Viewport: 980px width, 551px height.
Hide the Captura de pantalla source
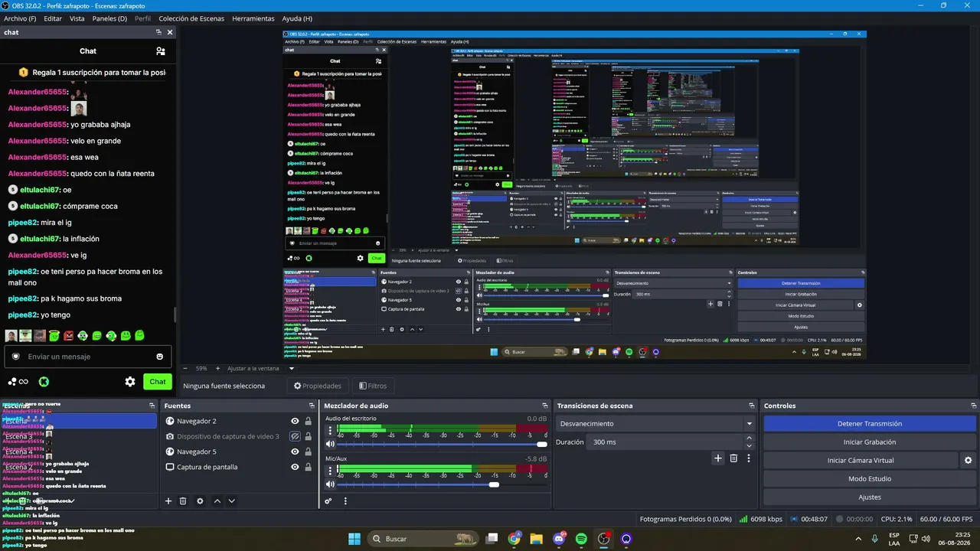[295, 467]
